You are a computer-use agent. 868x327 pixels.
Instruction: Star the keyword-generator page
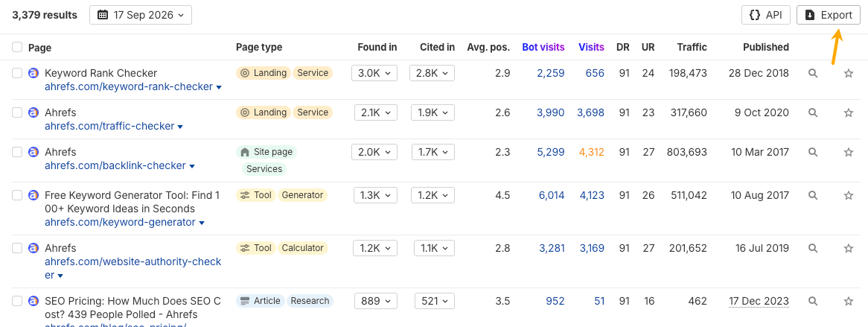point(849,195)
